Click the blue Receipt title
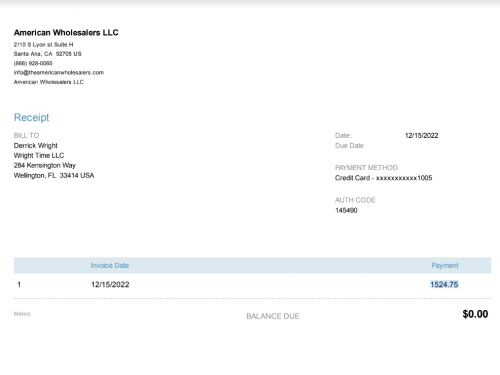Screen dimensions: 500x375 [31, 117]
